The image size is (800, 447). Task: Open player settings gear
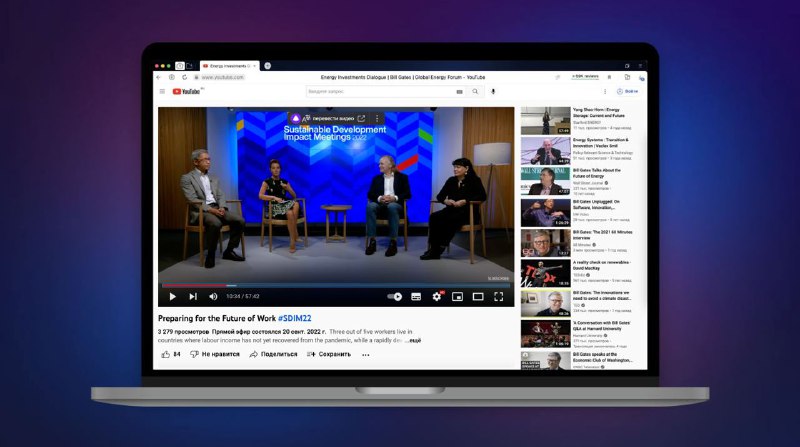pos(437,296)
